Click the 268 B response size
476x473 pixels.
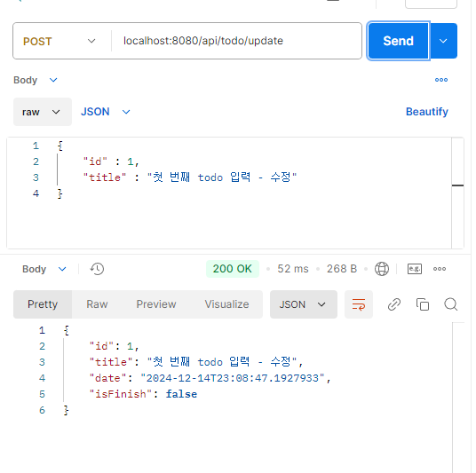(342, 269)
